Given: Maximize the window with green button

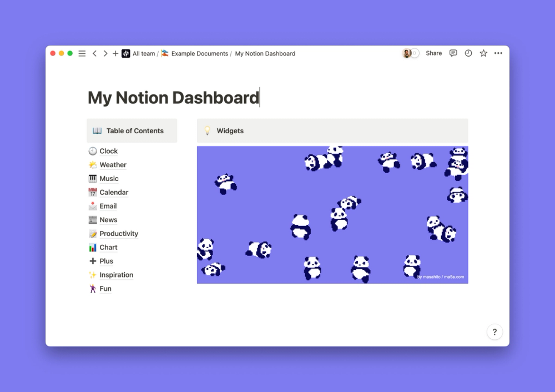Looking at the screenshot, I should 70,53.
